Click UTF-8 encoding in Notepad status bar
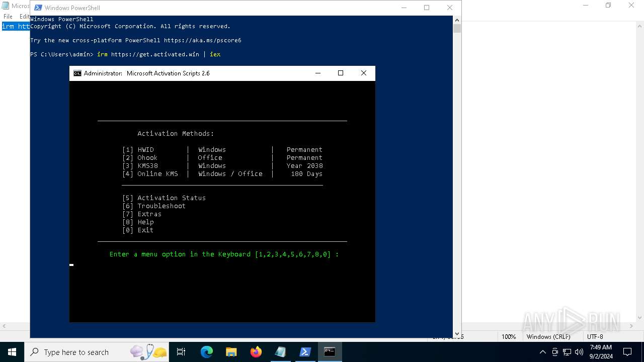 (x=595, y=337)
